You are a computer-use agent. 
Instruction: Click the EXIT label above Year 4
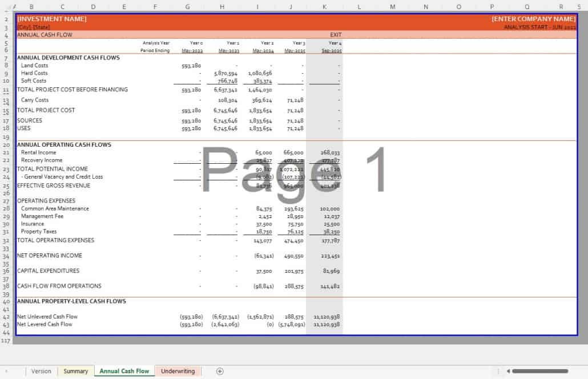pyautogui.click(x=335, y=35)
